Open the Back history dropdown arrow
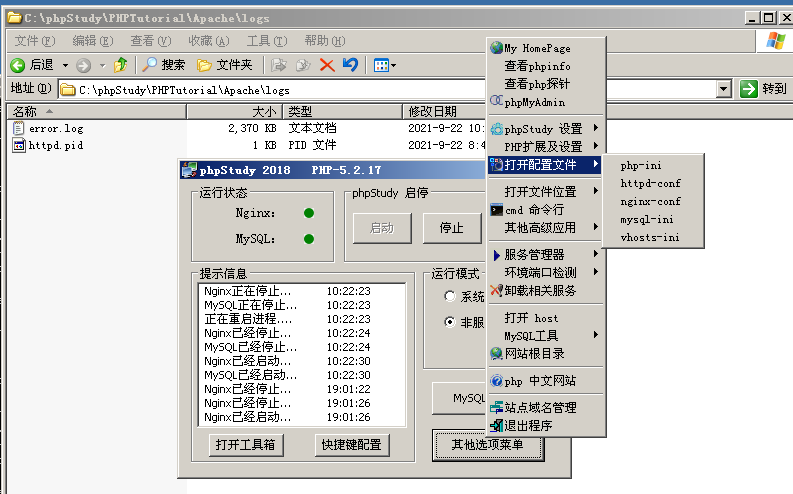 pyautogui.click(x=65, y=65)
